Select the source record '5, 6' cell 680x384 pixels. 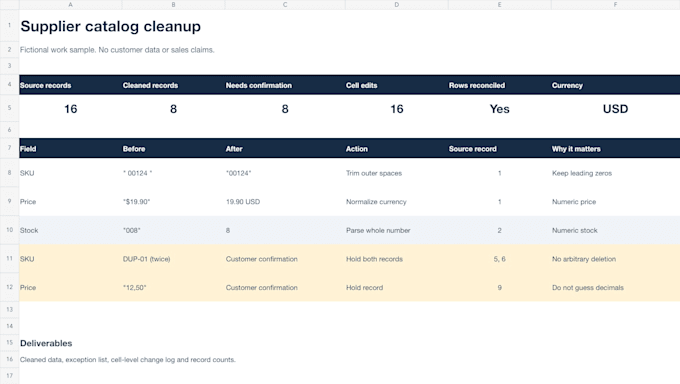pos(500,259)
